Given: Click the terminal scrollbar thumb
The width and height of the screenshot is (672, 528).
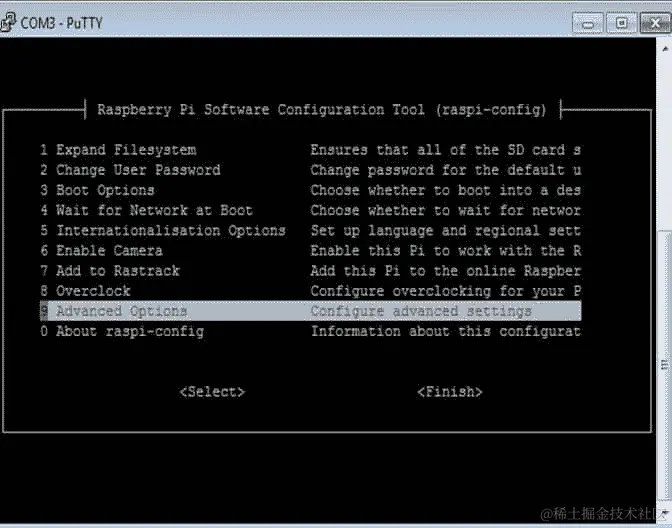Looking at the screenshot, I should point(665,364).
